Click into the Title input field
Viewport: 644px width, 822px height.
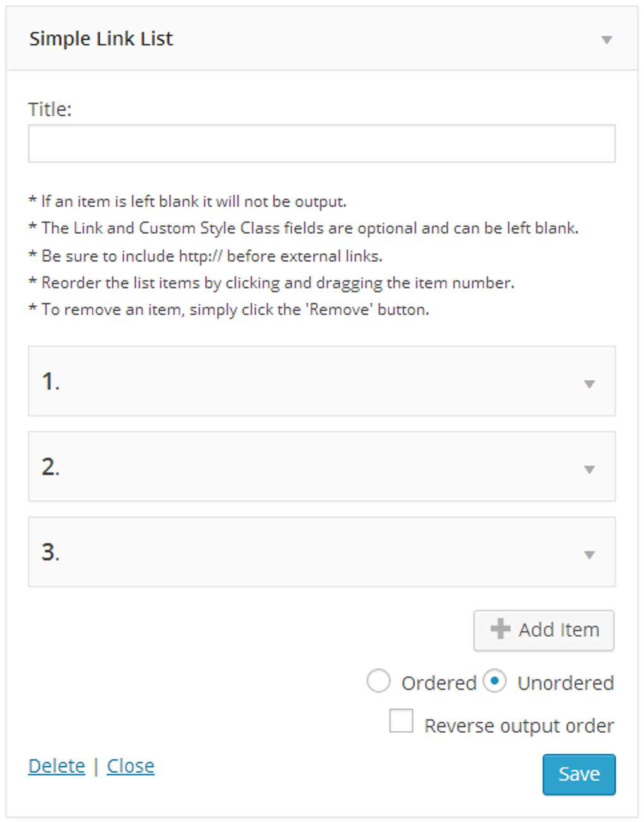(321, 143)
